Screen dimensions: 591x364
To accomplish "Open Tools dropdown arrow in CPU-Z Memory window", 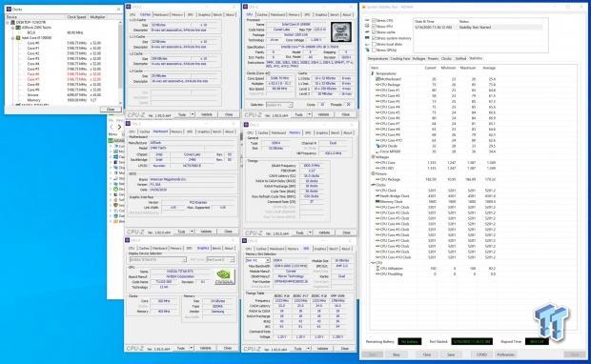I will tap(310, 233).
